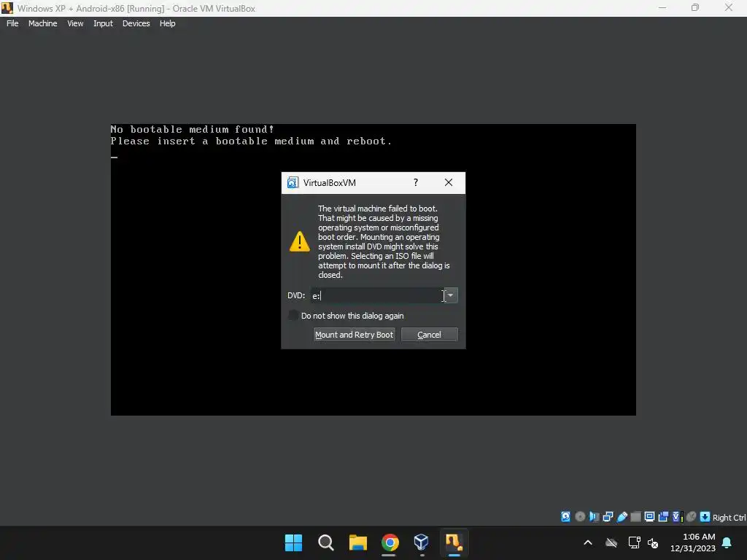Viewport: 747px width, 560px height.
Task: Click the recording status icon
Action: [x=663, y=517]
